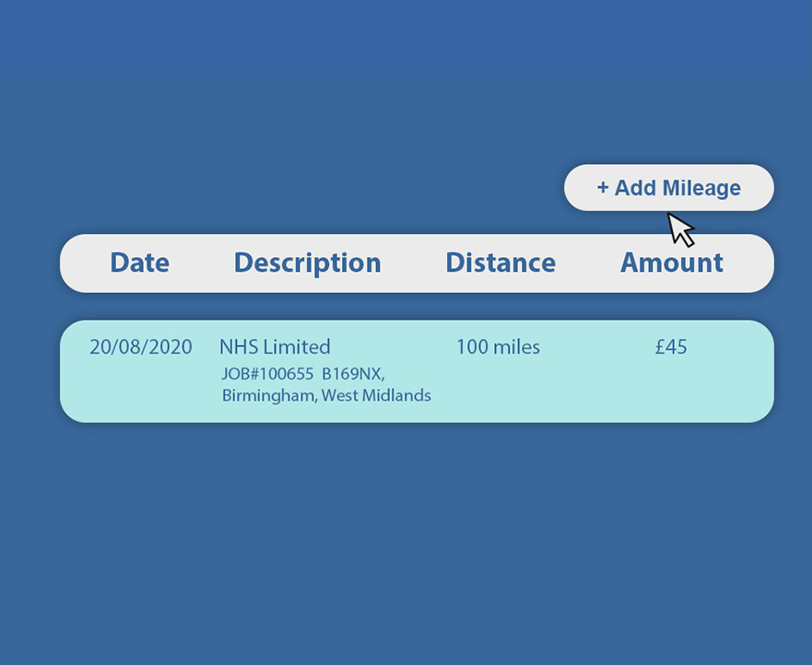Open the NHS Limited entry title
The height and width of the screenshot is (665, 812).
(x=275, y=347)
